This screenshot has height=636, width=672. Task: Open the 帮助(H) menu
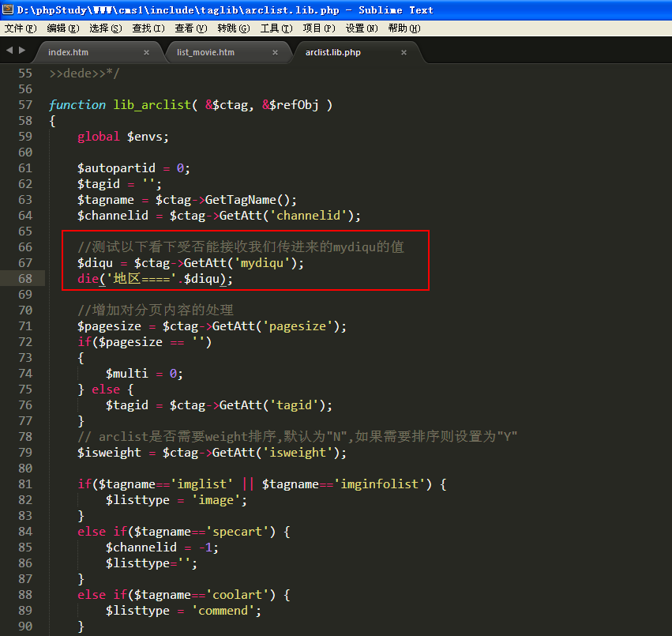point(404,28)
